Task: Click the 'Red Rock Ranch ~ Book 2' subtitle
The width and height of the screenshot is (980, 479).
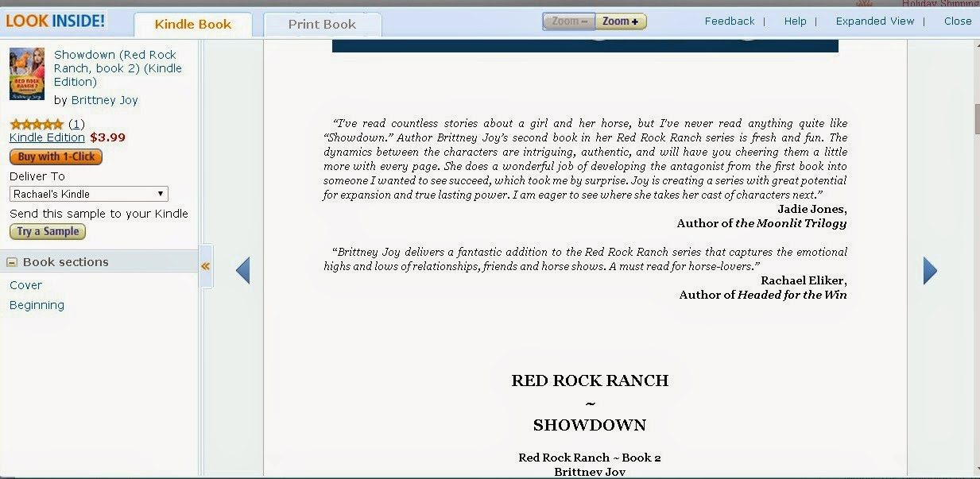Action: pyautogui.click(x=590, y=458)
